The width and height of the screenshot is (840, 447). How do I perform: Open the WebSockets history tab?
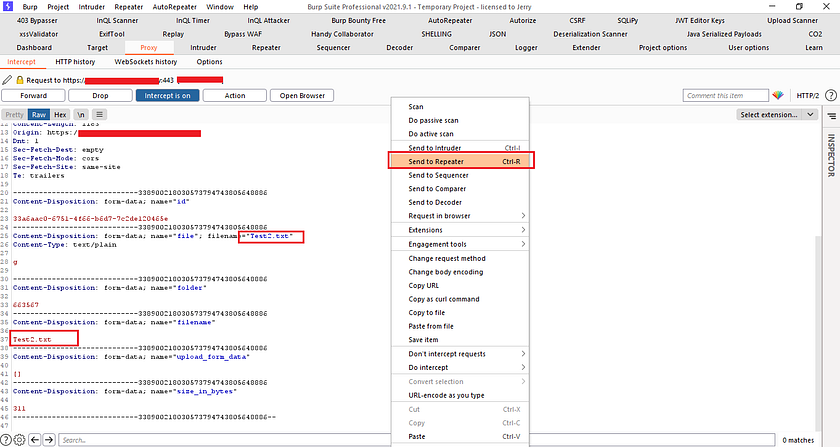point(146,62)
